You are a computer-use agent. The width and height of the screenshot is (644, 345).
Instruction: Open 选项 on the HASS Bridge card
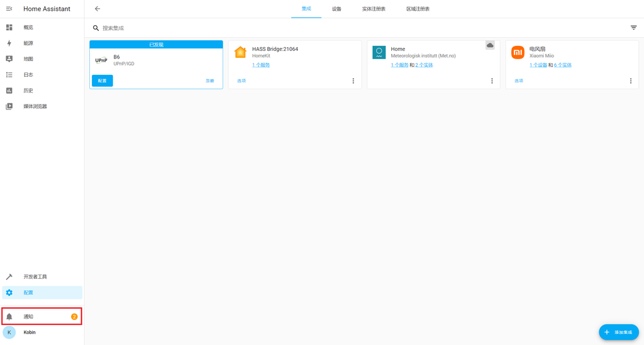241,81
